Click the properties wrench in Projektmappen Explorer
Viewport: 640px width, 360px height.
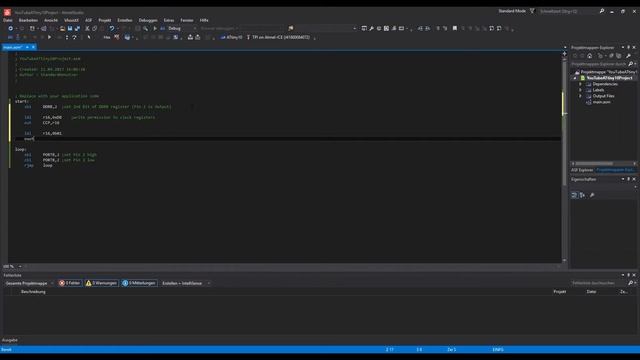click(x=628, y=56)
